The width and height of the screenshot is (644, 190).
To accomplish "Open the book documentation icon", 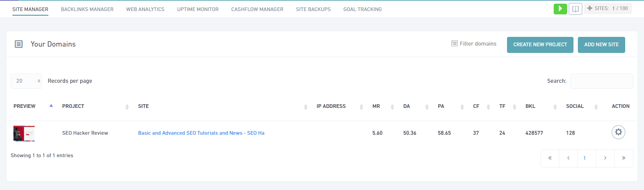I will point(575,9).
